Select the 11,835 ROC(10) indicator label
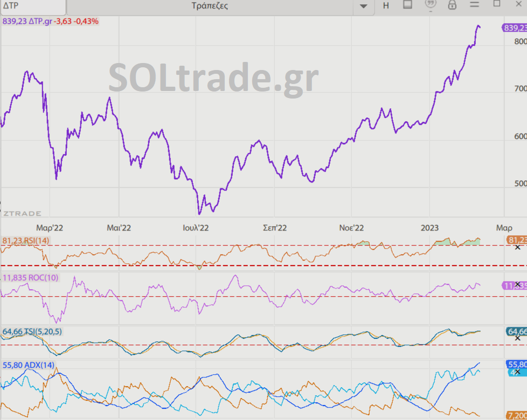This screenshot has width=527, height=420. [x=31, y=278]
